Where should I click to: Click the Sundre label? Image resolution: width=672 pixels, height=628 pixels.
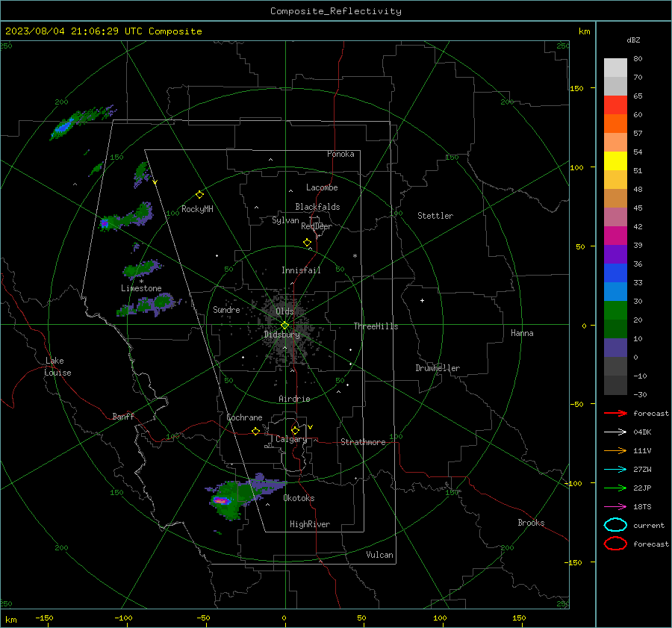click(x=226, y=309)
